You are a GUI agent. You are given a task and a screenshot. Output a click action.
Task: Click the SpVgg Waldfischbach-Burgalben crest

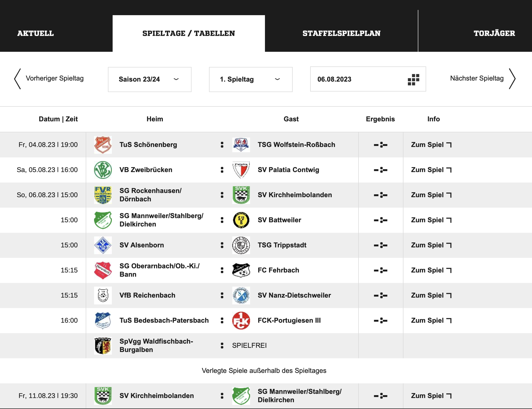pyautogui.click(x=103, y=345)
